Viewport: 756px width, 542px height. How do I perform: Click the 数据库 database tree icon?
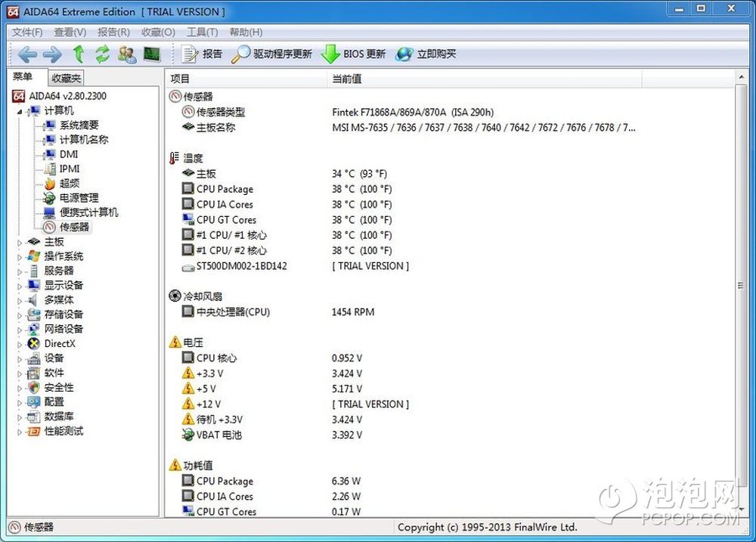coord(34,417)
